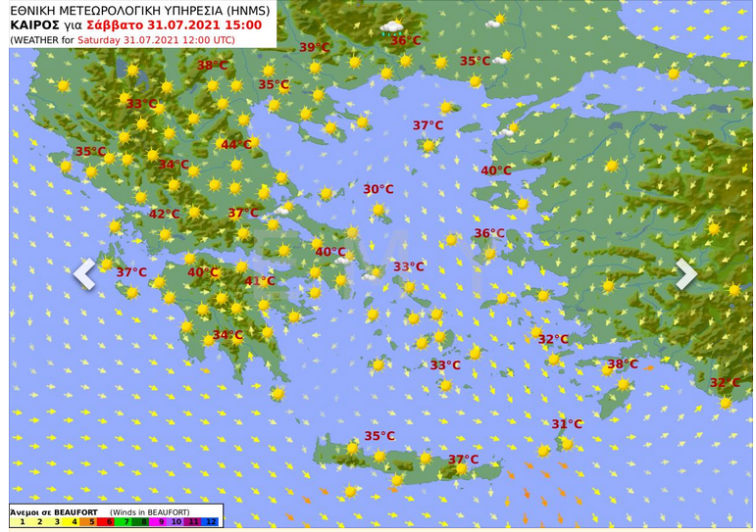
Task: Click the sun icon below 31°C label
Action: coord(568,444)
